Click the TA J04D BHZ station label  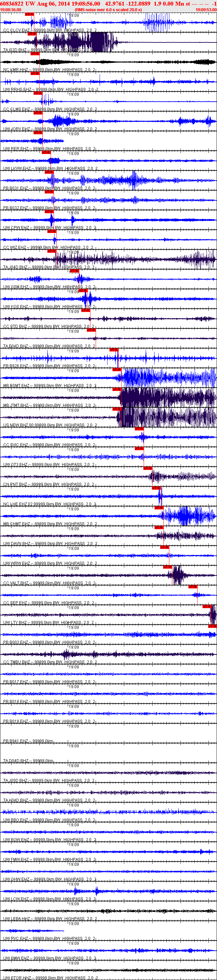[x=49, y=268]
